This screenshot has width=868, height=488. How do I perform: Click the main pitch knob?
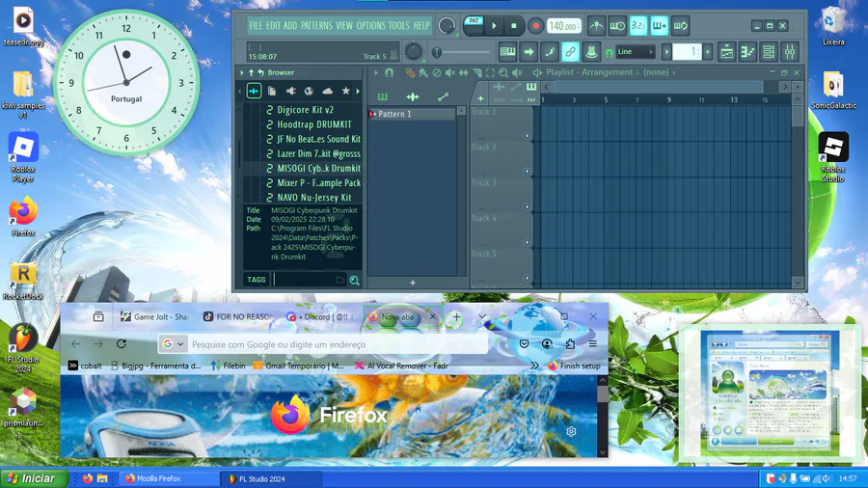[x=414, y=52]
